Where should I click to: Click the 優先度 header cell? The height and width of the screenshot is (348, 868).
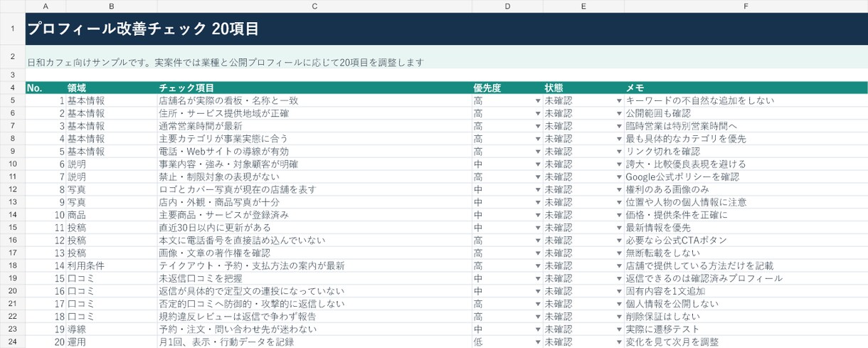click(507, 88)
